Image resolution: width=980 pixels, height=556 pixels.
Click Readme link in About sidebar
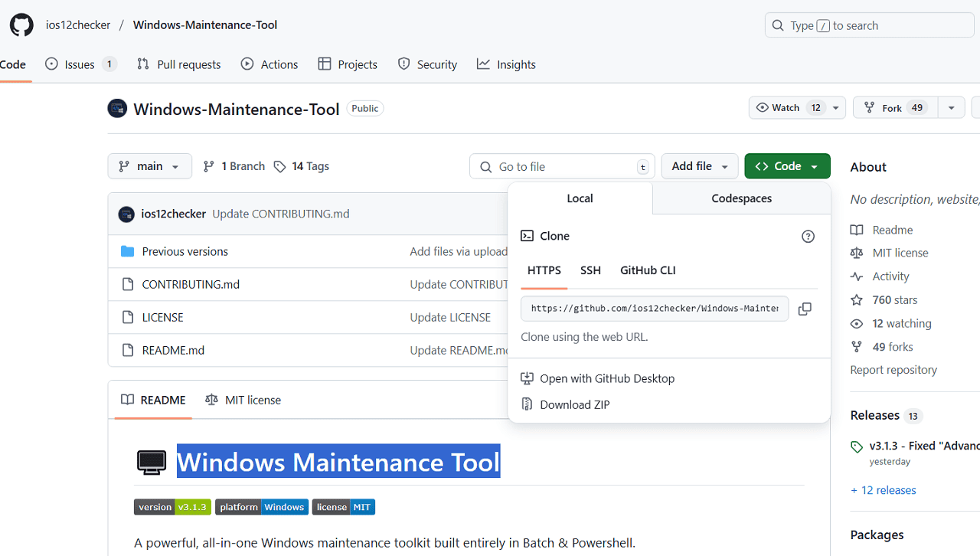882,230
